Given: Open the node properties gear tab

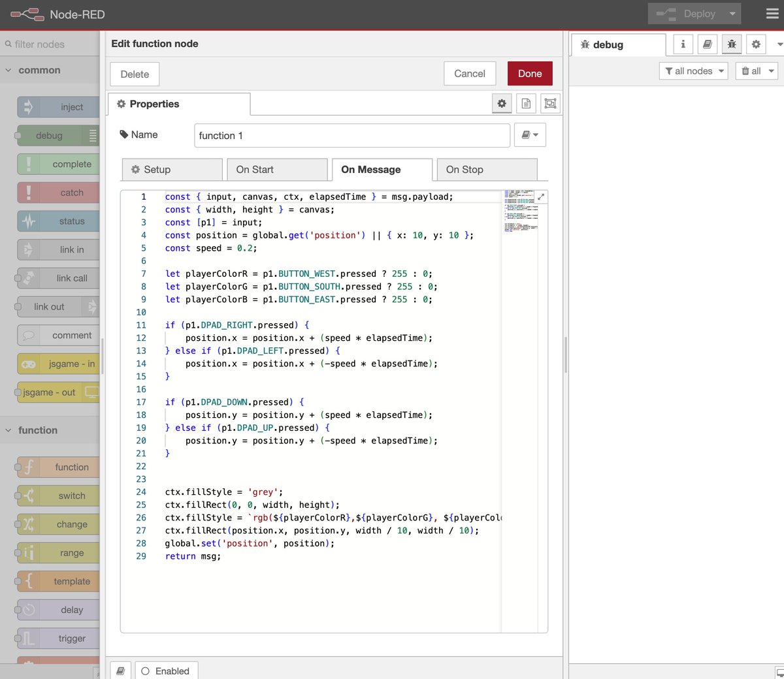Looking at the screenshot, I should (502, 103).
